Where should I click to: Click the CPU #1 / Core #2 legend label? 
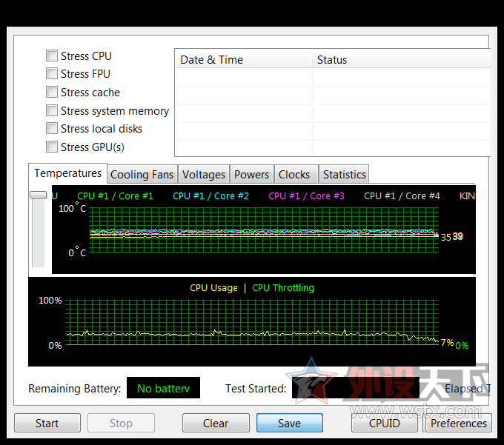pyautogui.click(x=210, y=196)
